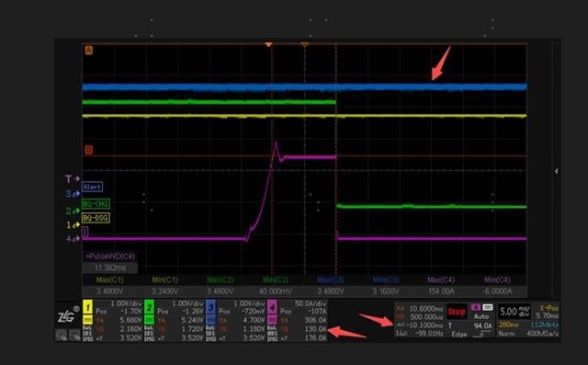
Task: Open the Edge trigger type setting
Action: pyautogui.click(x=459, y=334)
